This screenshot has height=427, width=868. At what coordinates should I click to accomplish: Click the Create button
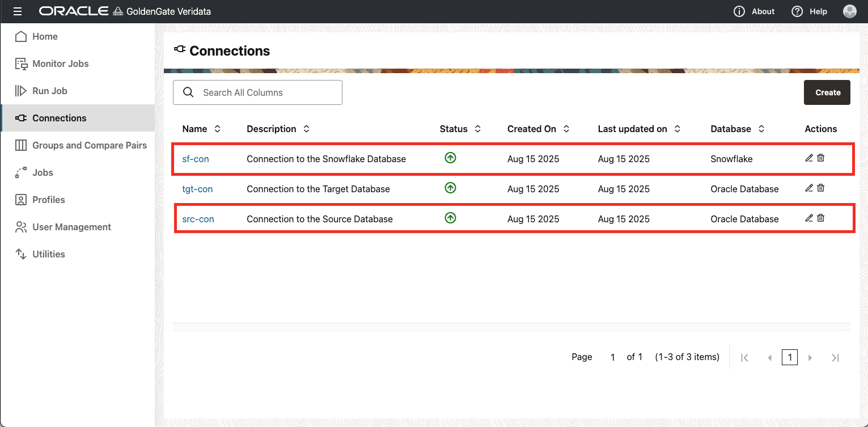pyautogui.click(x=827, y=92)
